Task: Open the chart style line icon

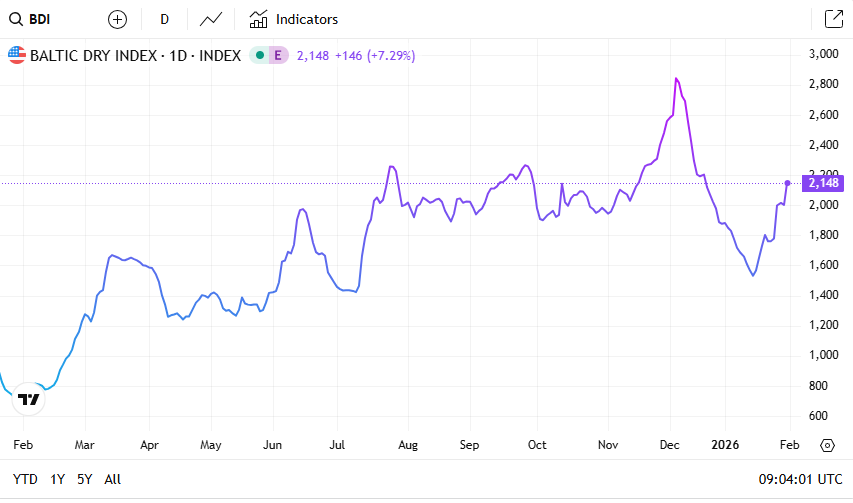Action: point(211,19)
